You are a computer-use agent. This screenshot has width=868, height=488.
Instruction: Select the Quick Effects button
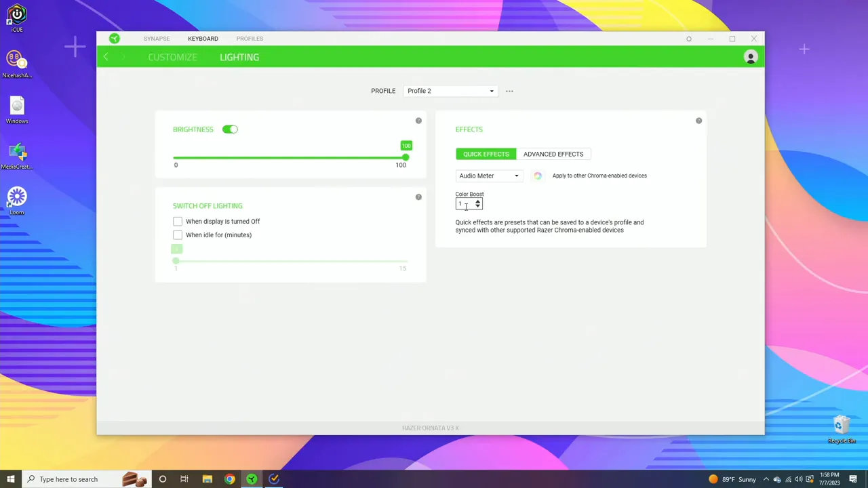(x=486, y=154)
